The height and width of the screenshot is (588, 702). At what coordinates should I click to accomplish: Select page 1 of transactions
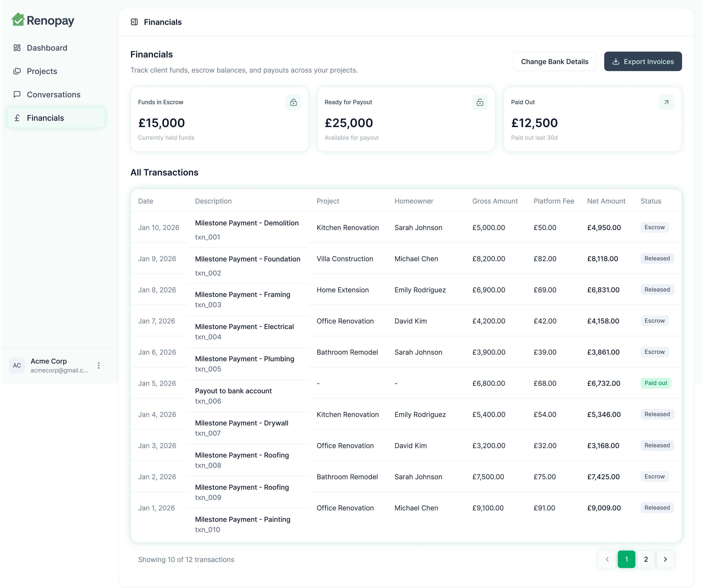(x=626, y=559)
